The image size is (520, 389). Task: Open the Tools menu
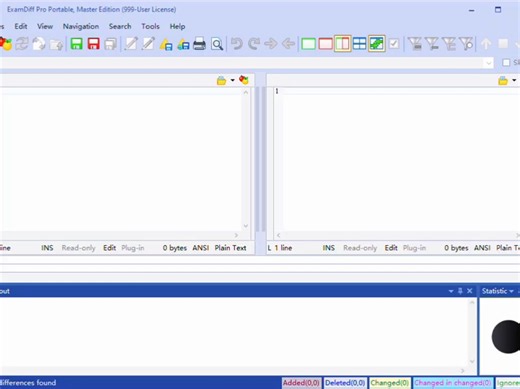click(x=150, y=26)
